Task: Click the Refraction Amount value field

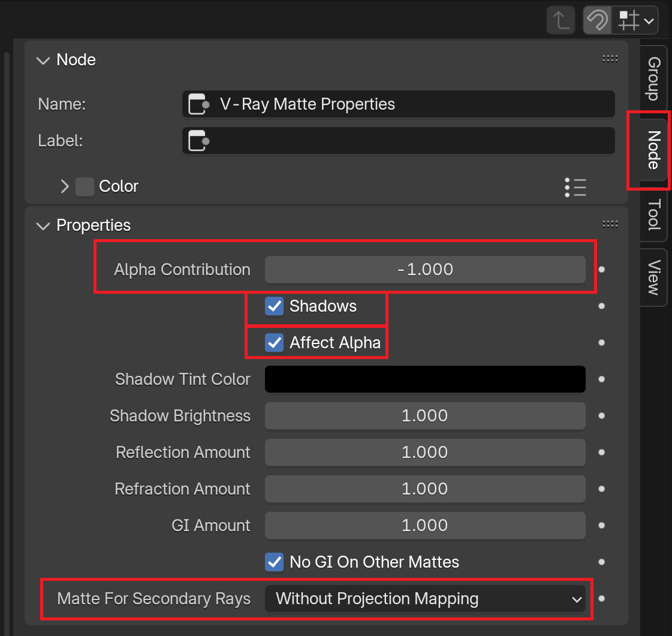Action: [x=425, y=489]
